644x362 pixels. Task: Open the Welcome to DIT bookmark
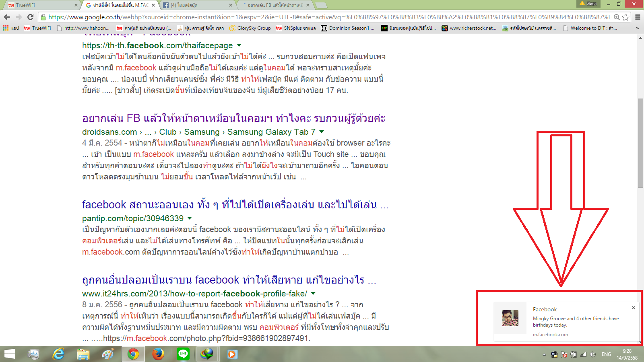point(590,28)
